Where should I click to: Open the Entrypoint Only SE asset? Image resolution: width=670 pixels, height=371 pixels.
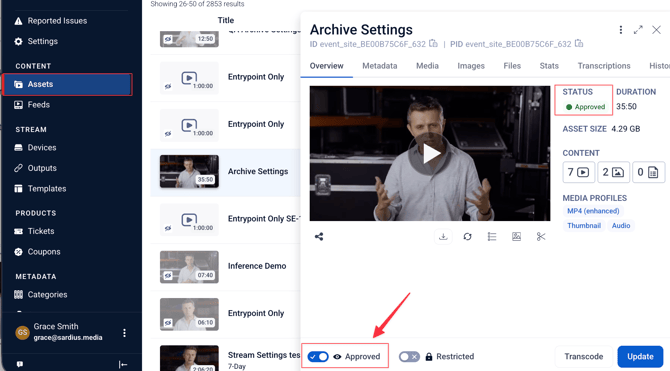click(263, 219)
